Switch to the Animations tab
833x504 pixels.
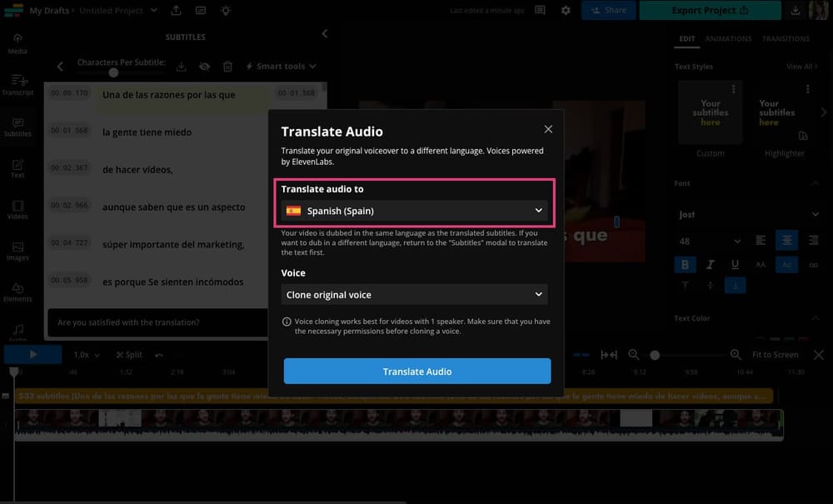(x=729, y=38)
